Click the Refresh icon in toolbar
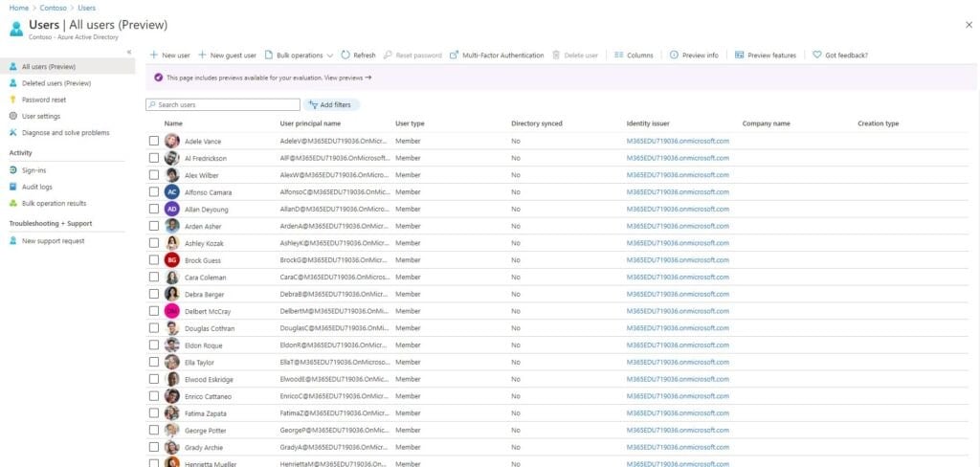This screenshot has height=467, width=980. pyautogui.click(x=345, y=56)
